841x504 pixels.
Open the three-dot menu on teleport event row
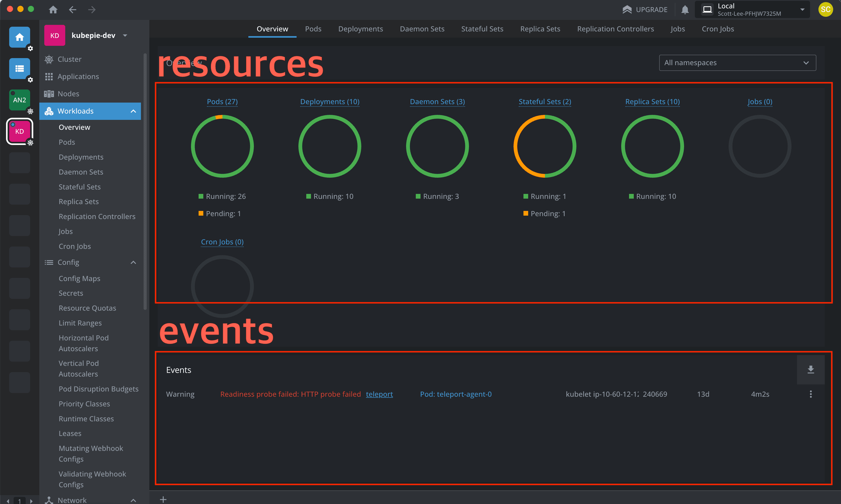(811, 394)
